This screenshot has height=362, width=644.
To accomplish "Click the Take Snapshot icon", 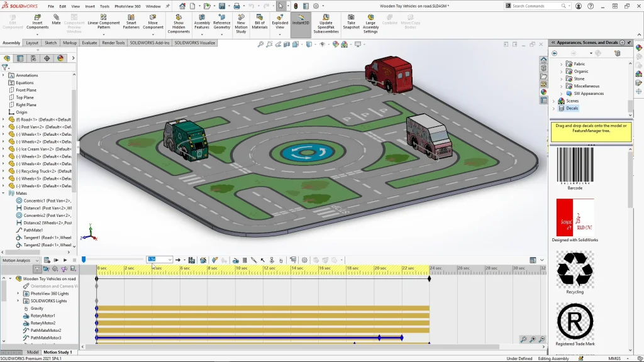I will pos(352,19).
